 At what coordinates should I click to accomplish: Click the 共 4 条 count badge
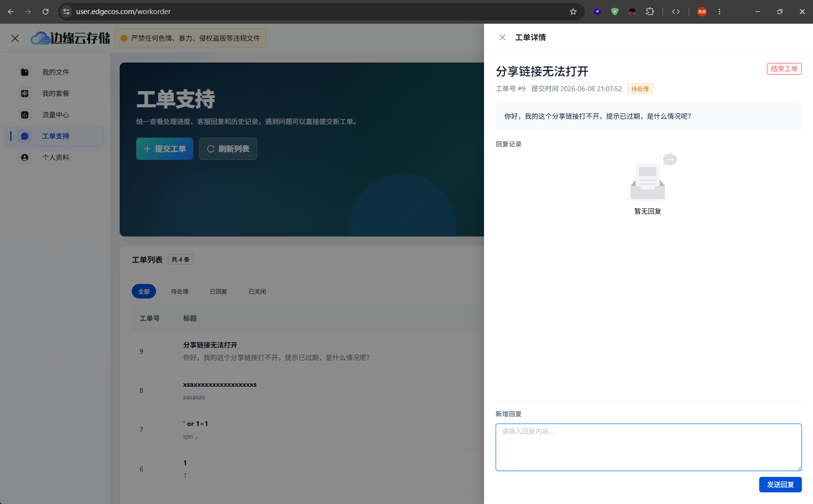tap(181, 259)
